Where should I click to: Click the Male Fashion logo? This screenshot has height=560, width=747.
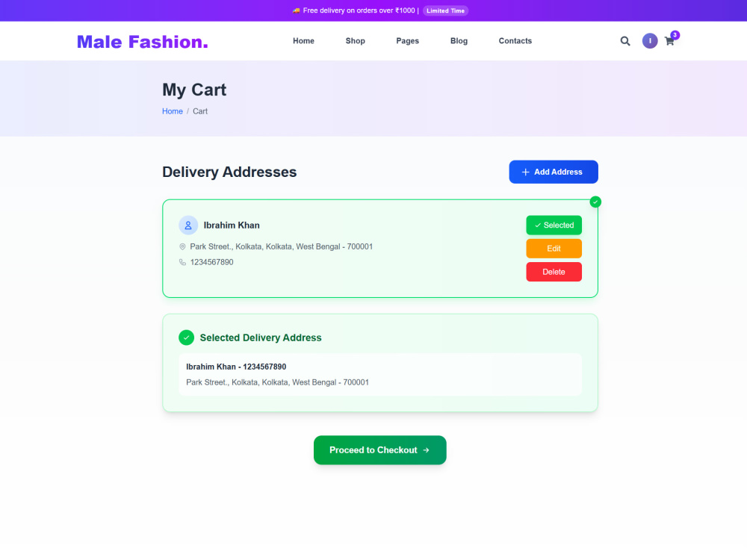point(143,42)
